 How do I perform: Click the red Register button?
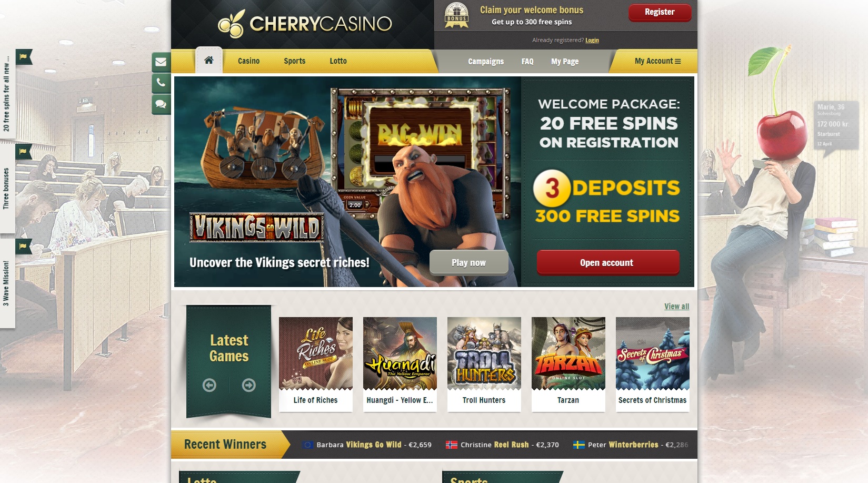click(x=660, y=12)
